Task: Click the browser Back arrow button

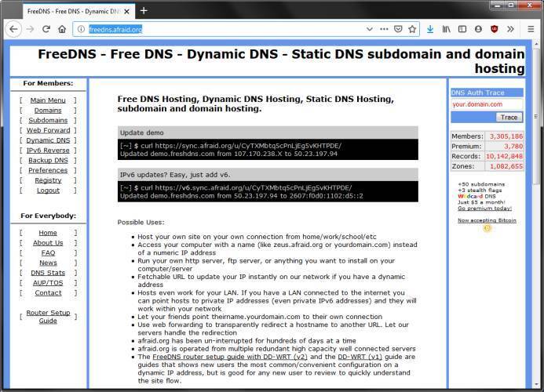Action: pos(13,29)
